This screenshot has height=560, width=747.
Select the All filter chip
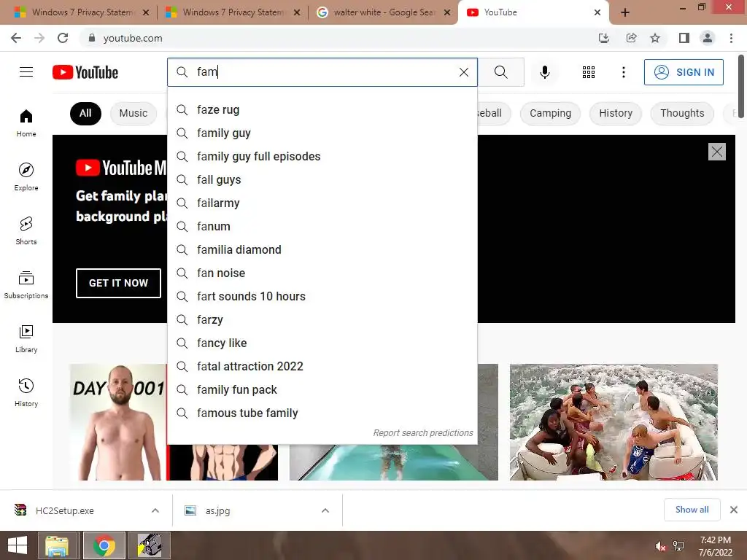85,113
